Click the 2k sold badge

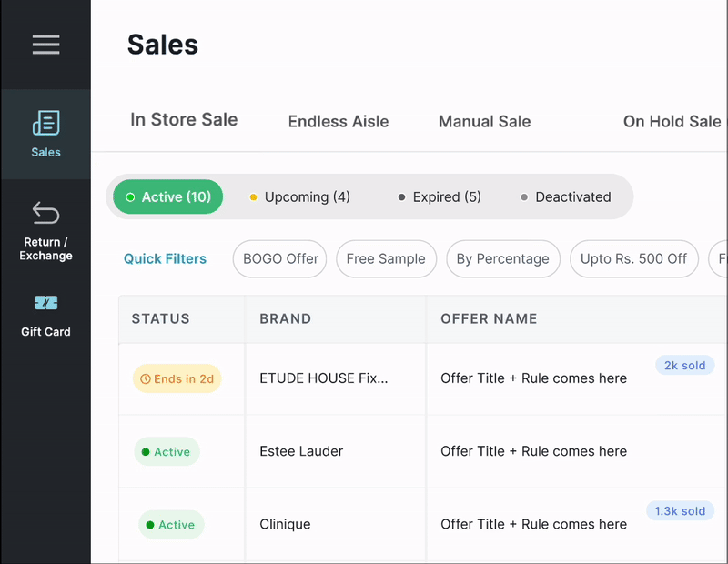click(x=684, y=366)
